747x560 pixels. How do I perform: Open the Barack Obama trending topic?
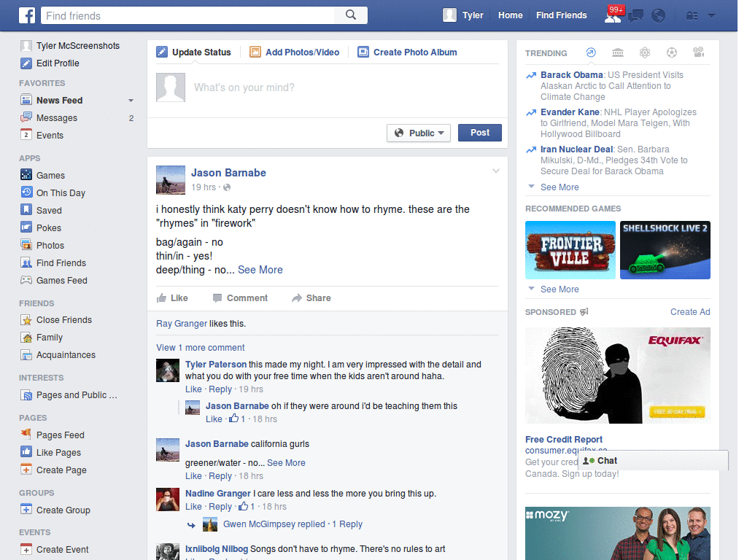point(572,75)
